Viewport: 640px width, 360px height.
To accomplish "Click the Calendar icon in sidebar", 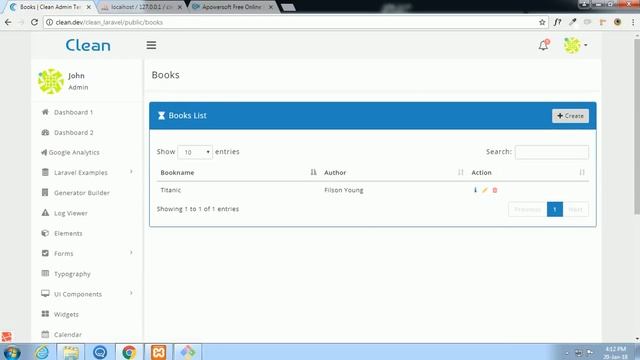I will coord(45,334).
